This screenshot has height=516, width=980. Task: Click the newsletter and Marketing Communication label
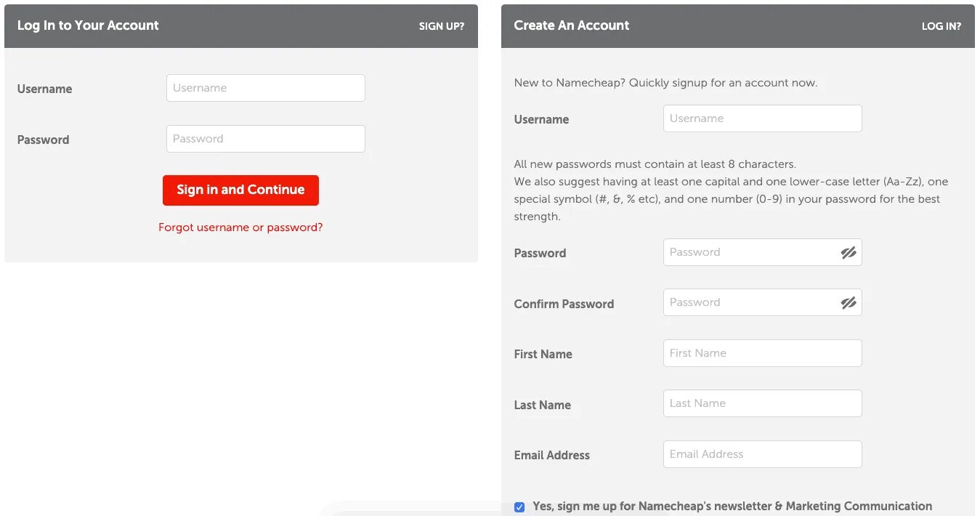point(732,506)
